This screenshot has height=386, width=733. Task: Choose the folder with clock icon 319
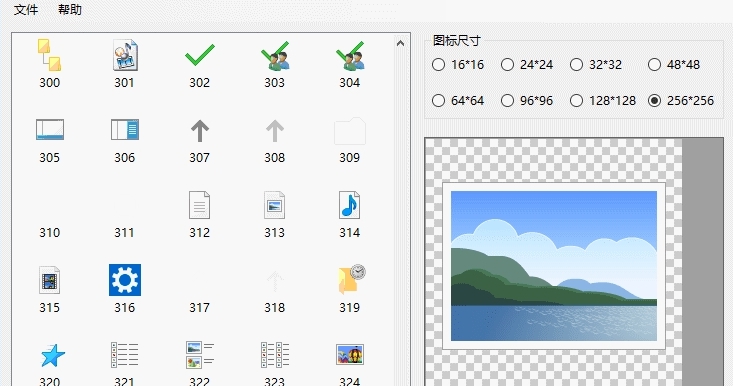(x=352, y=279)
